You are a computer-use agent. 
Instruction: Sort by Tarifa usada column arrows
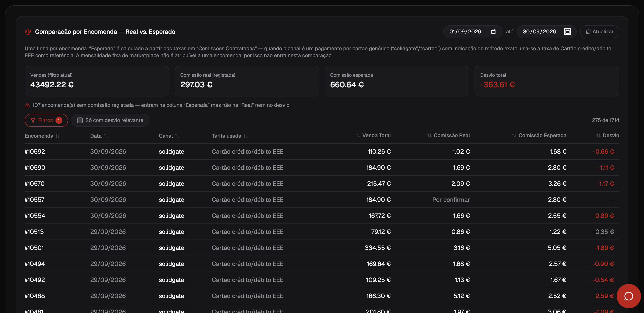[246, 136]
